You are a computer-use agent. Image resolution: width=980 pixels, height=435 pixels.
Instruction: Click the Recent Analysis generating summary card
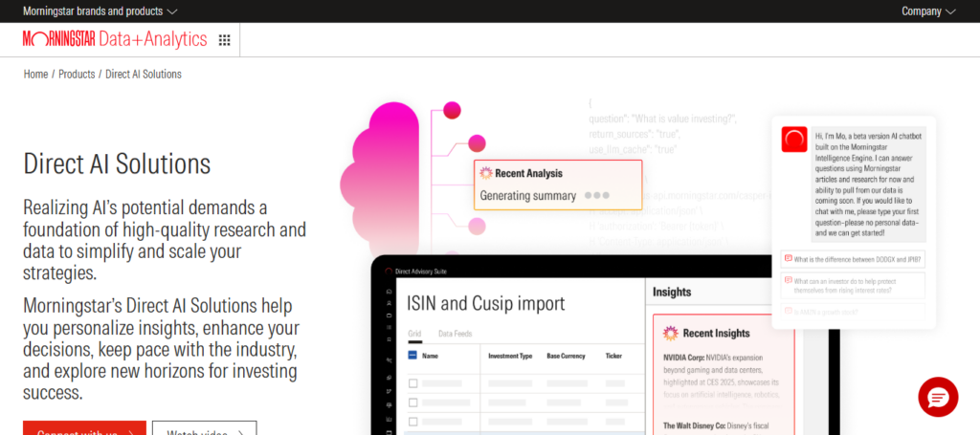pos(558,185)
